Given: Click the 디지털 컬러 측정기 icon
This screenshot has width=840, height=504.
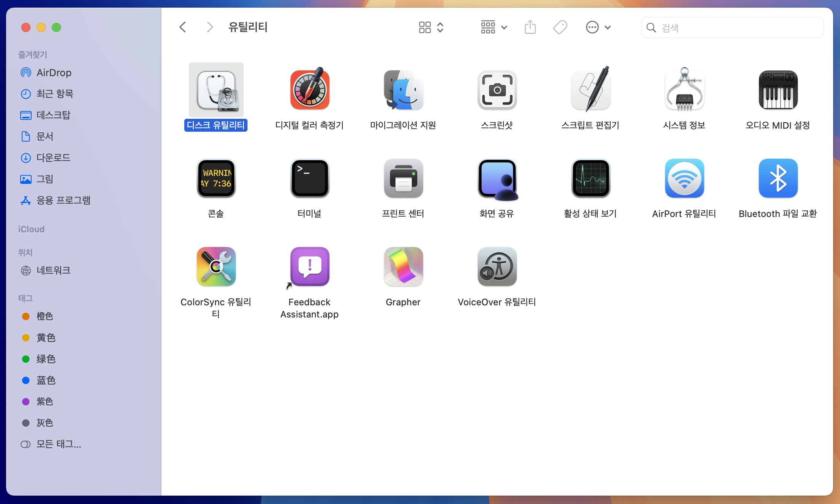Looking at the screenshot, I should [310, 90].
